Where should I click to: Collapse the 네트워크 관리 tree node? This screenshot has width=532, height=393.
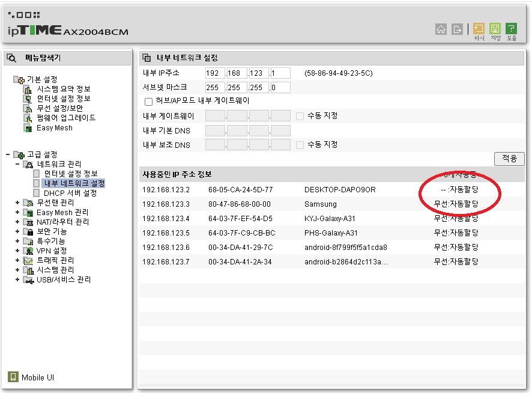point(17,164)
